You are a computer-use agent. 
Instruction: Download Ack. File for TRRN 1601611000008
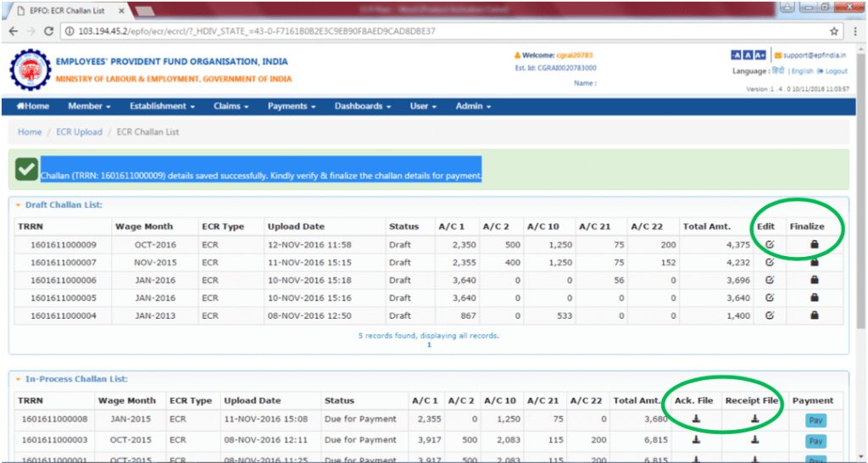click(x=696, y=418)
